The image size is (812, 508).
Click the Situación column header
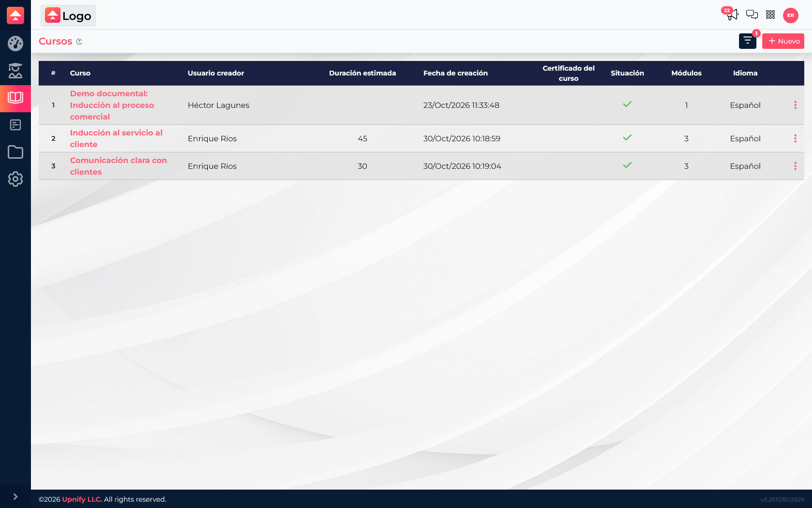tap(627, 73)
